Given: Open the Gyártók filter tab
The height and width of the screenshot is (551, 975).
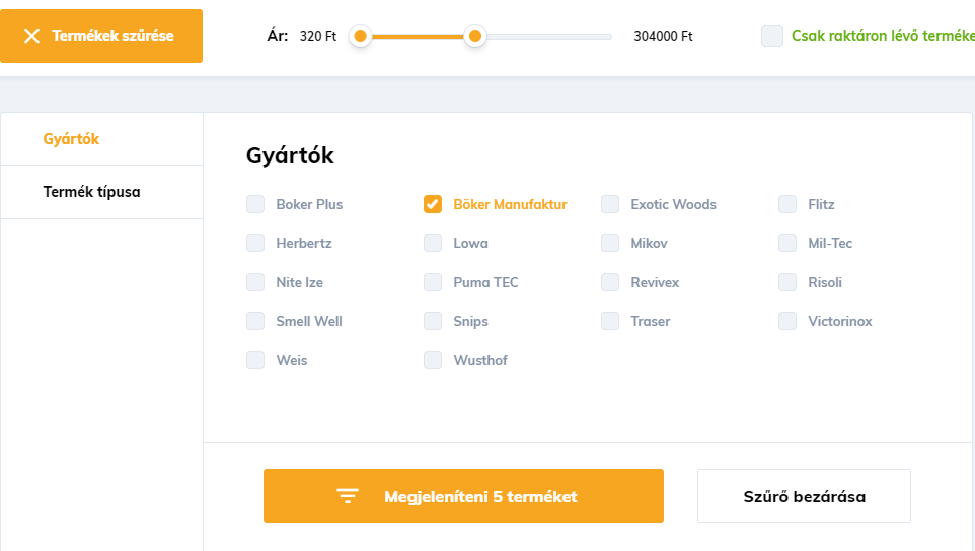Looking at the screenshot, I should coord(102,139).
